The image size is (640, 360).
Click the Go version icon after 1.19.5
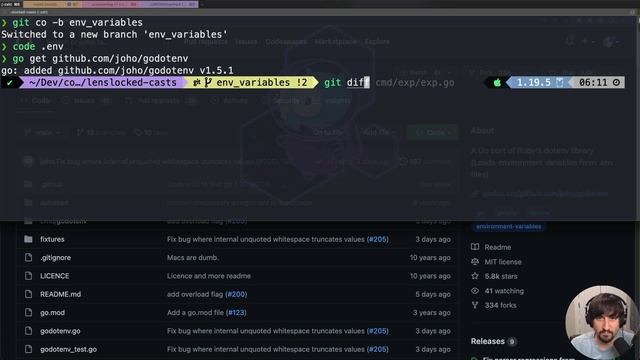pos(560,82)
